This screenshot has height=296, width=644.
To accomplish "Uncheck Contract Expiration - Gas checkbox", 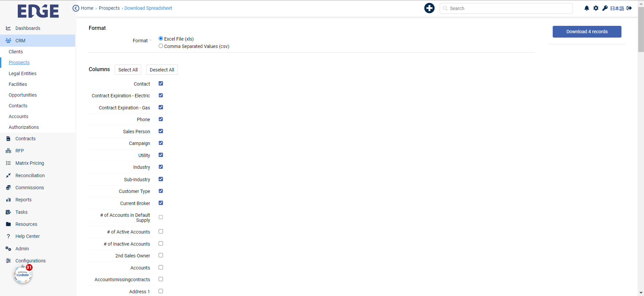I will point(161,107).
